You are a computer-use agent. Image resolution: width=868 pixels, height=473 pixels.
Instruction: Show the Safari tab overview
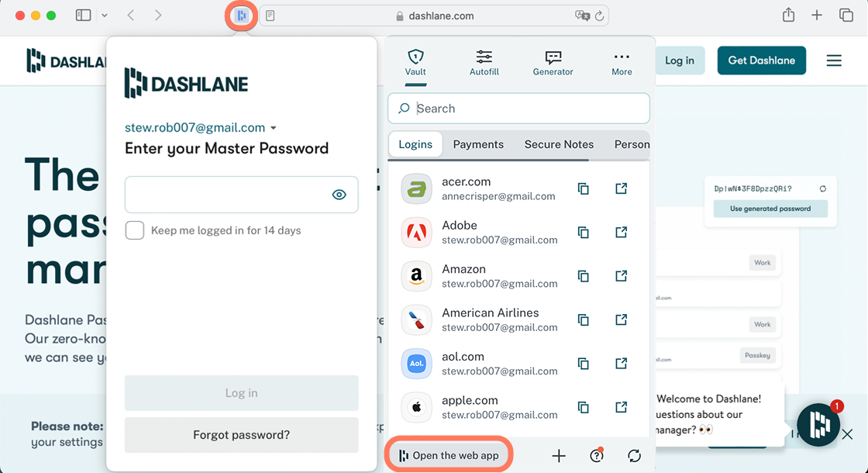click(x=846, y=16)
